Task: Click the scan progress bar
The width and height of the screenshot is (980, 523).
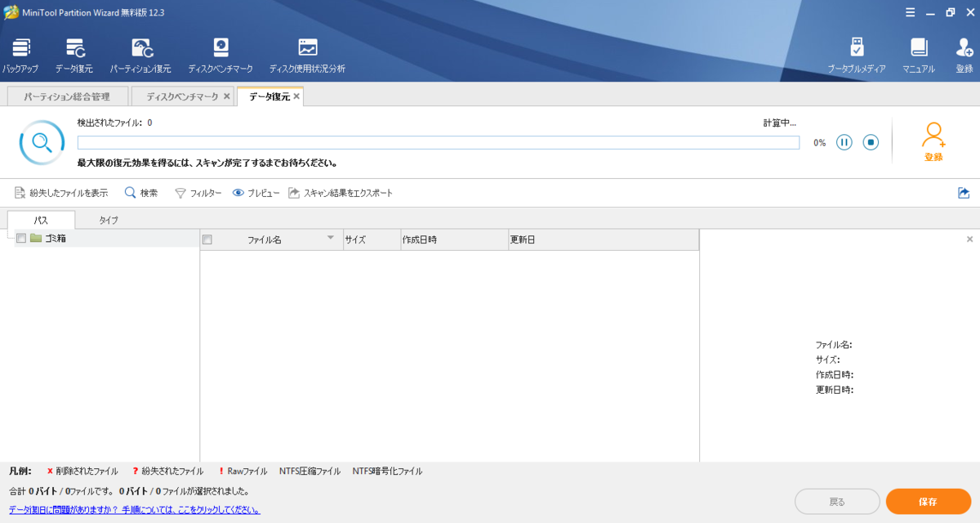Action: pos(439,143)
